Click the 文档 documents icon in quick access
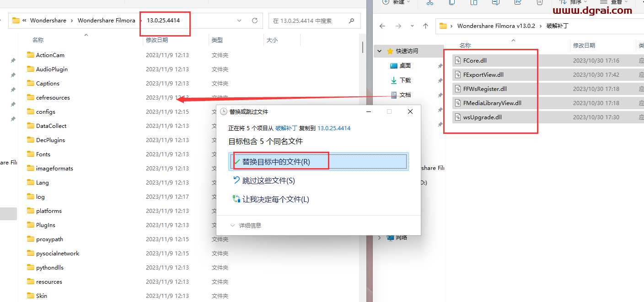The width and height of the screenshot is (644, 302). click(394, 95)
